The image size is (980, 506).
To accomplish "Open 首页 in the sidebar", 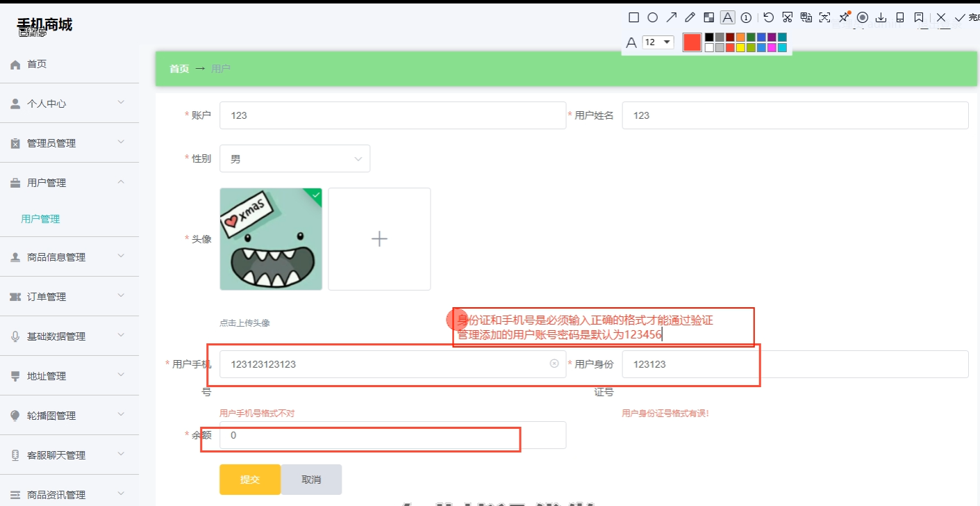I will [x=69, y=64].
